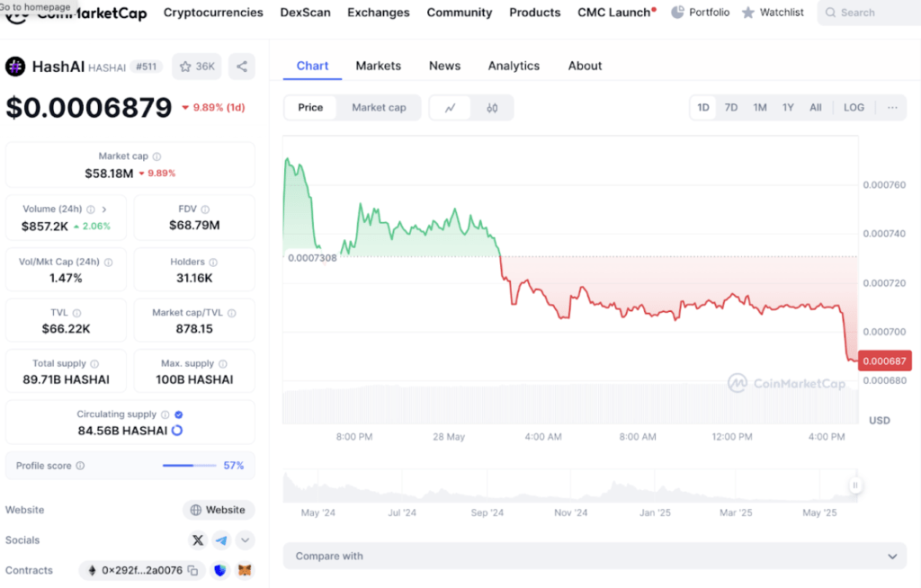Show info tooltip for Profile score

point(80,466)
